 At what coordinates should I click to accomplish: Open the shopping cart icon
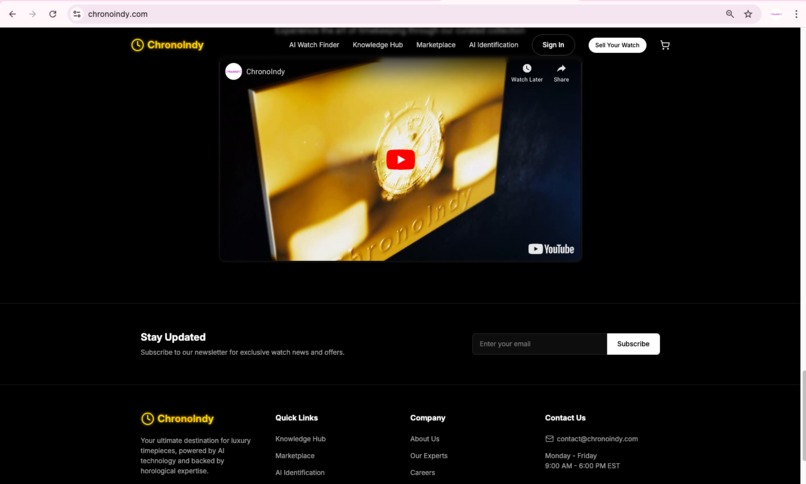[x=665, y=45]
